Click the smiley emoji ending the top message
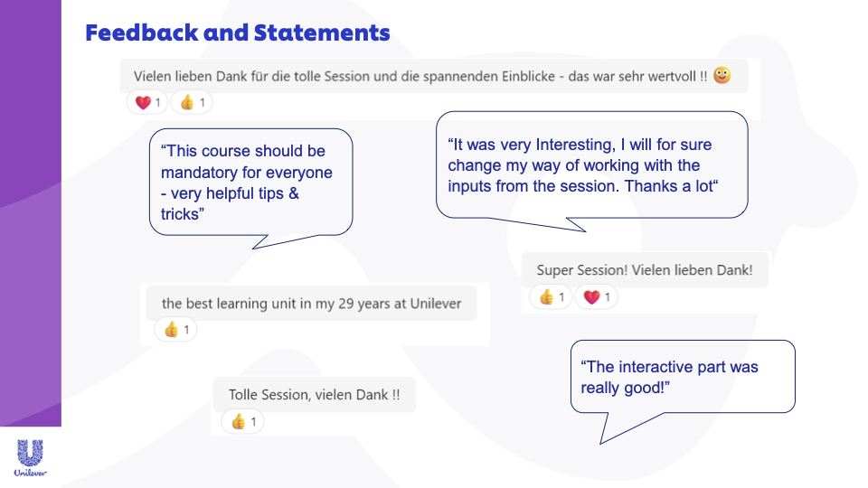 (722, 76)
